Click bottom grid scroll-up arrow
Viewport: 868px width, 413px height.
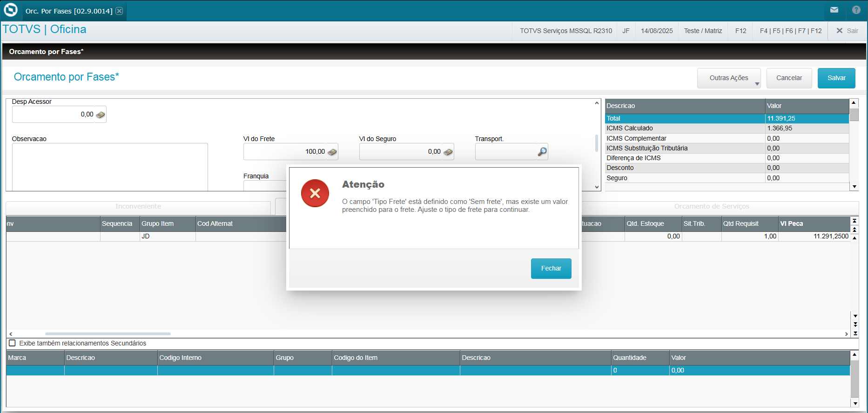(x=855, y=355)
